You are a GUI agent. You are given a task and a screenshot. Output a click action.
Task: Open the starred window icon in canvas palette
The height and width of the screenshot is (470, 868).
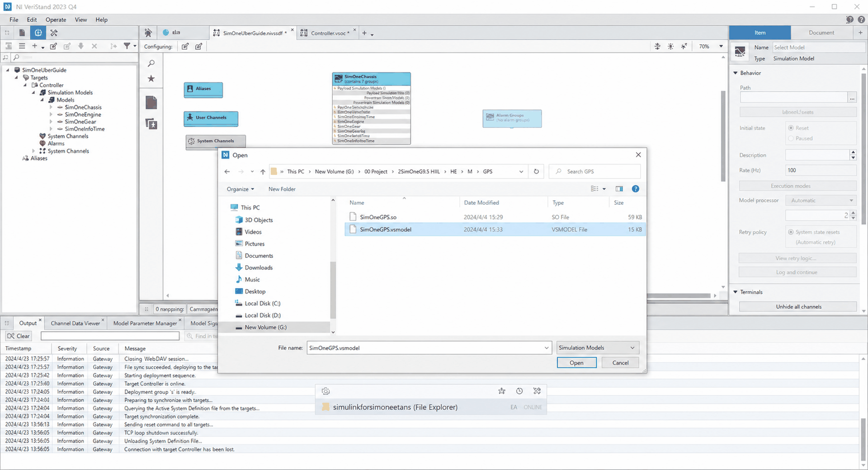[x=151, y=123]
